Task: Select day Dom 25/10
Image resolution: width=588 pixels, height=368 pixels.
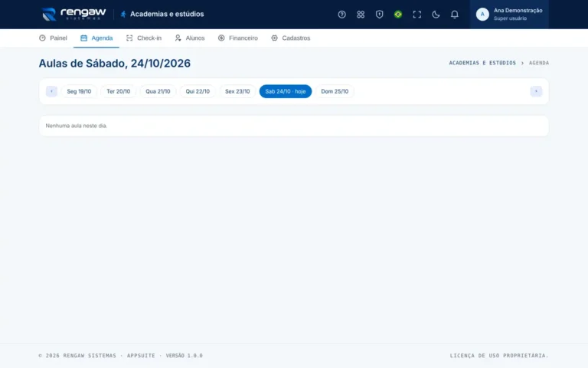Action: pos(335,91)
